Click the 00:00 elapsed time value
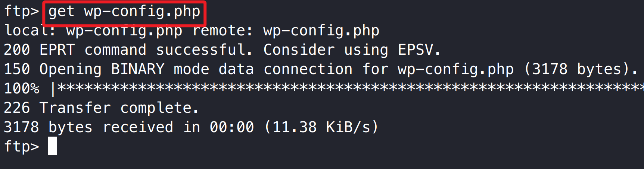The image size is (644, 169). [231, 127]
